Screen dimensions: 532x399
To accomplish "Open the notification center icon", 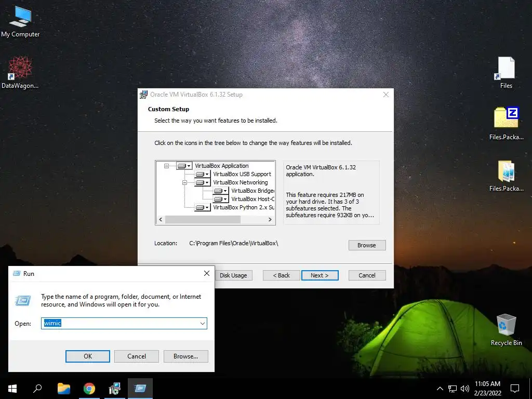I will point(515,389).
